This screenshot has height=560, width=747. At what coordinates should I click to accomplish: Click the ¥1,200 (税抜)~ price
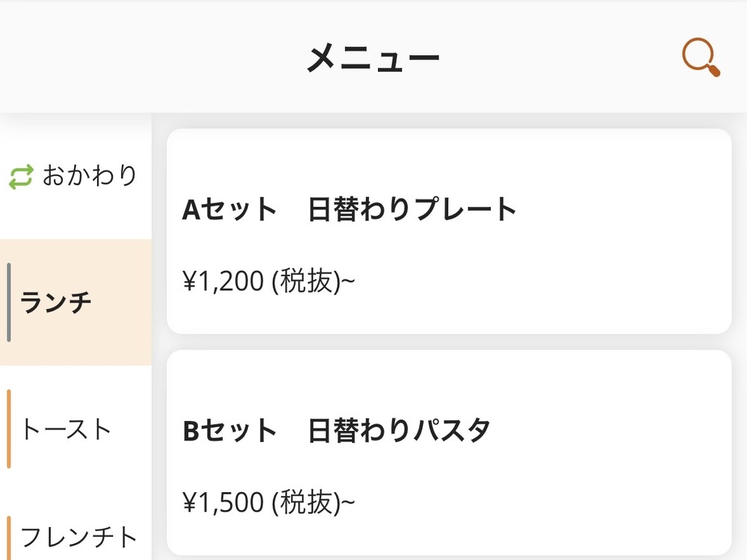click(x=268, y=281)
